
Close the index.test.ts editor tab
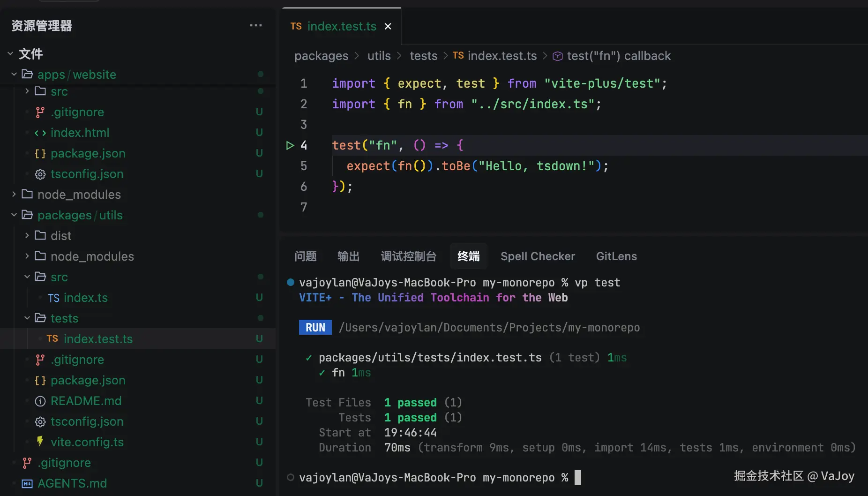tap(388, 26)
